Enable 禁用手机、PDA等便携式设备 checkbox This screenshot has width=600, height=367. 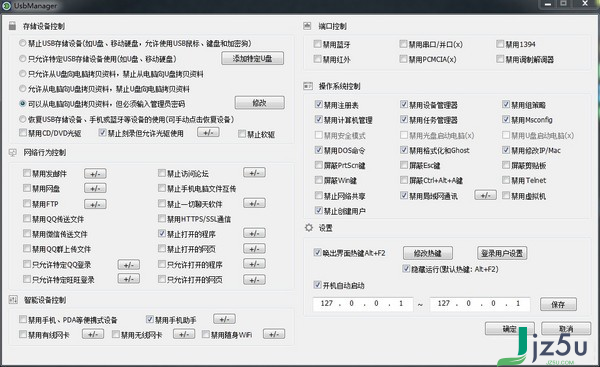23,319
